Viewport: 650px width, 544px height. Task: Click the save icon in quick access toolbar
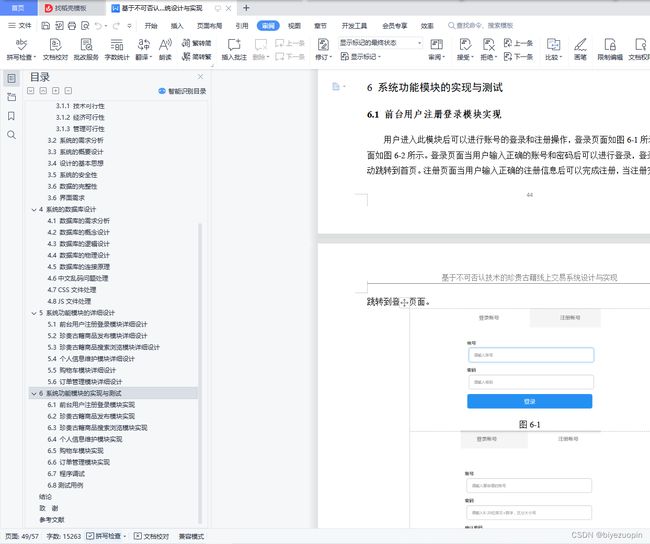point(46,26)
